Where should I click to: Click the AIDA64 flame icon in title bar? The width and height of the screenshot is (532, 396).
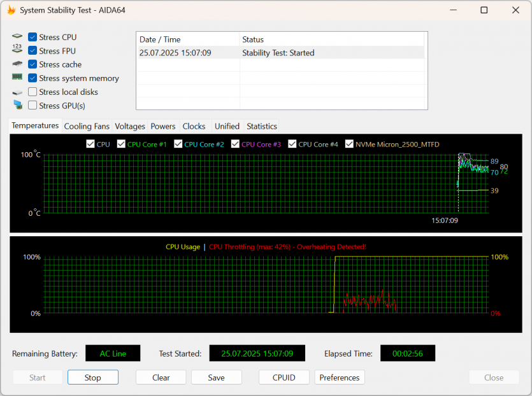tap(11, 10)
